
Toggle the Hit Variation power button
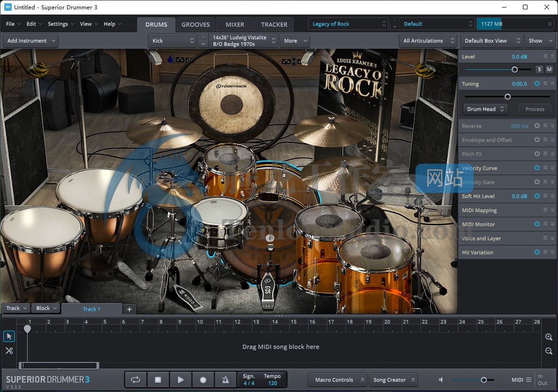pyautogui.click(x=537, y=252)
